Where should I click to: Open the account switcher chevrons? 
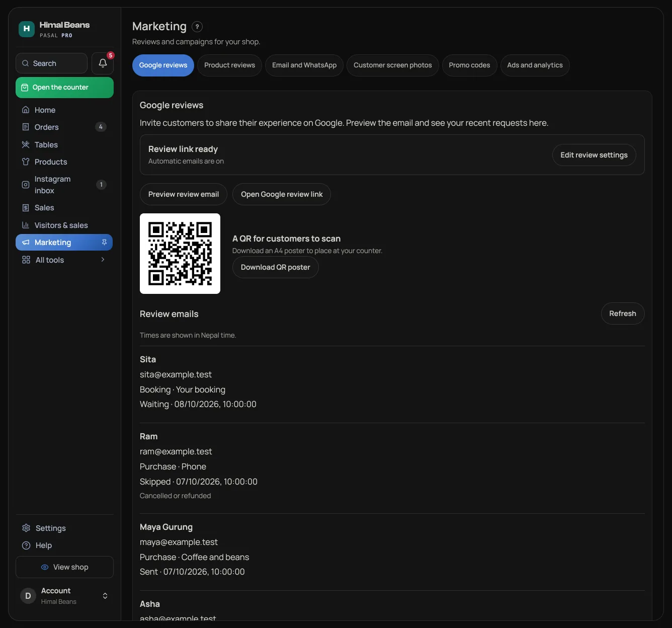coord(105,596)
